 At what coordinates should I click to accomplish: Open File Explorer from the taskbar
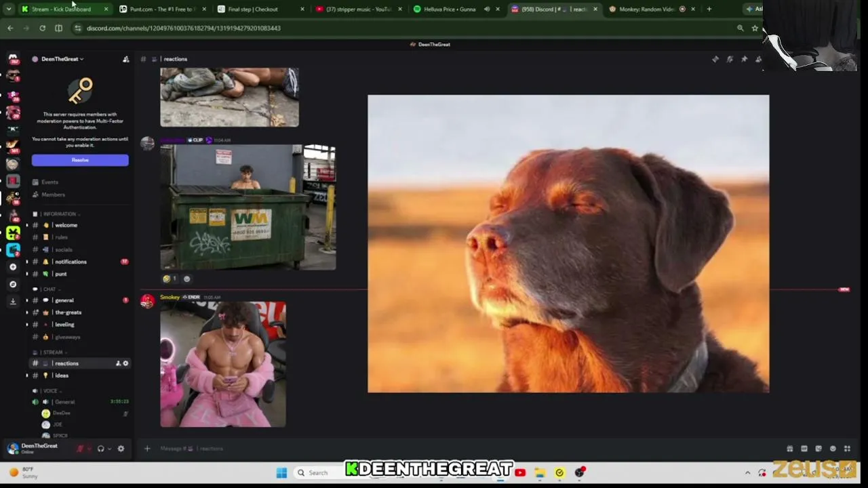coord(540,472)
